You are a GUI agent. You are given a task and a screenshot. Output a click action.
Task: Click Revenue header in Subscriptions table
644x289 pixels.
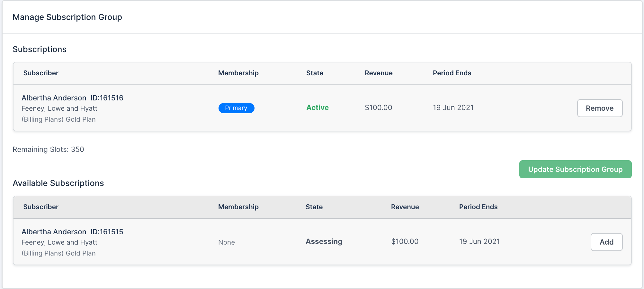pyautogui.click(x=378, y=73)
